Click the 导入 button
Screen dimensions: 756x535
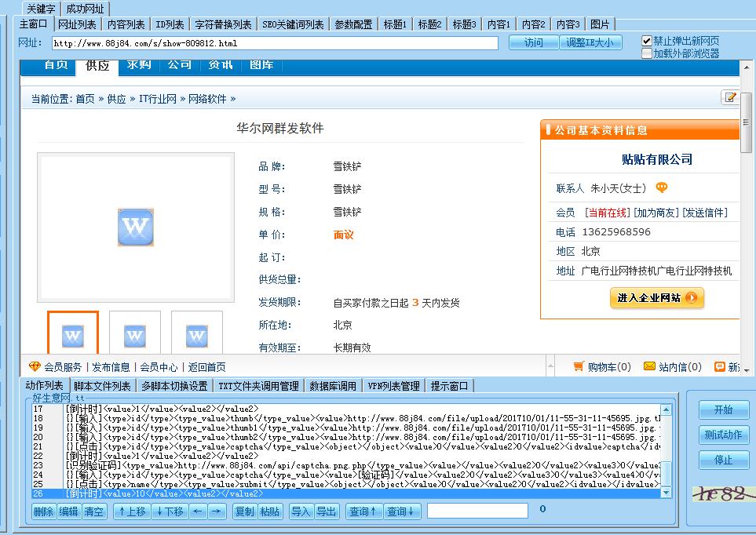(301, 511)
